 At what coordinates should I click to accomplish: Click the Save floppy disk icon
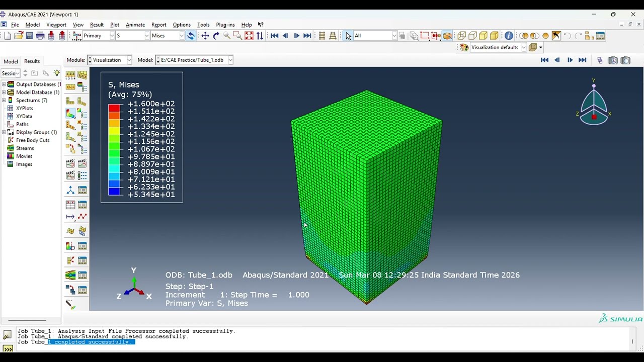point(29,36)
